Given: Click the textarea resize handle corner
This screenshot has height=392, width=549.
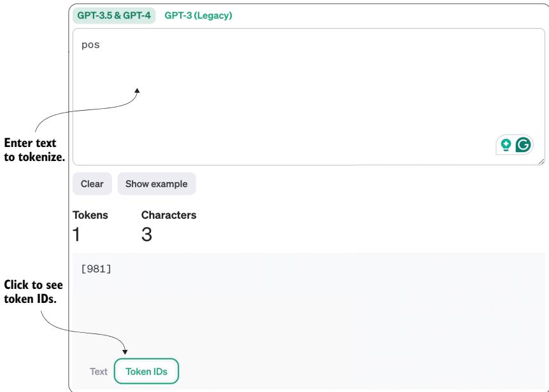Looking at the screenshot, I should pos(541,162).
